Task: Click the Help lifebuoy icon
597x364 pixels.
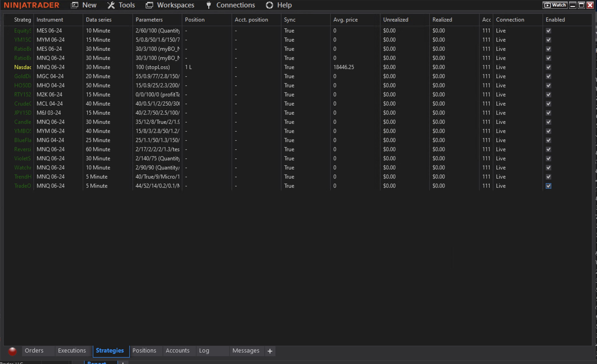Action: pyautogui.click(x=269, y=5)
